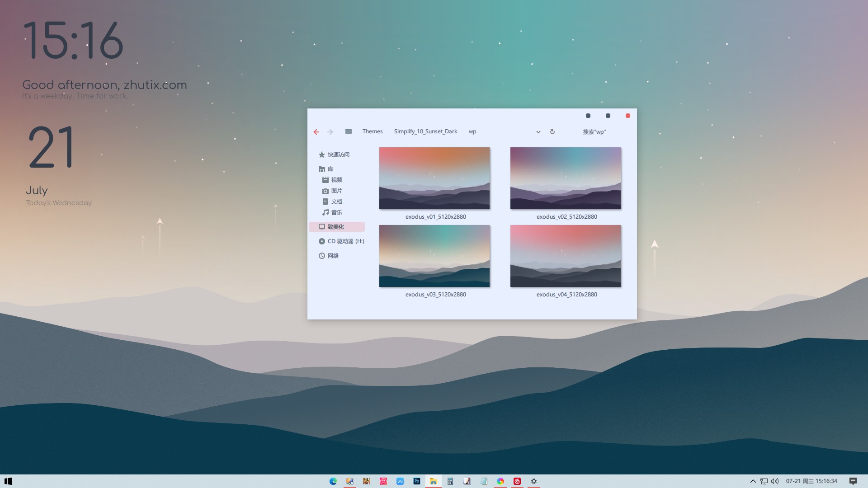Click the folder icon in the address bar
This screenshot has height=488, width=868.
tap(348, 131)
